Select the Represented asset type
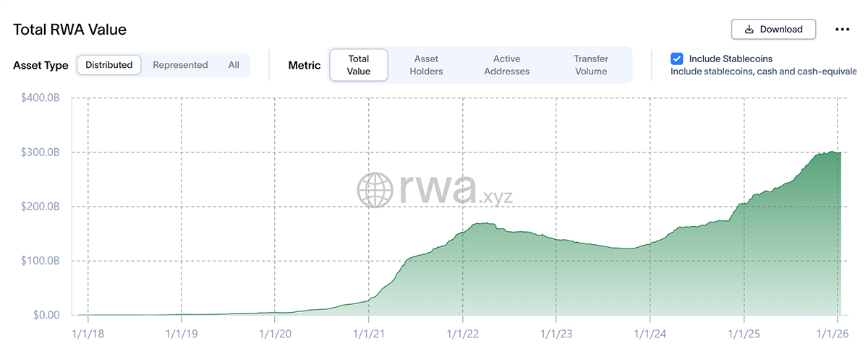 [180, 65]
